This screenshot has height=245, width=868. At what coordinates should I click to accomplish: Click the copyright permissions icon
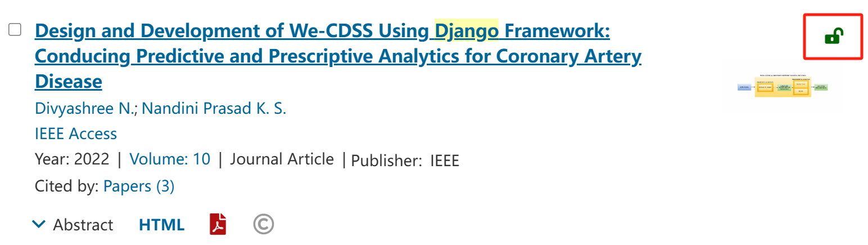[x=263, y=224]
